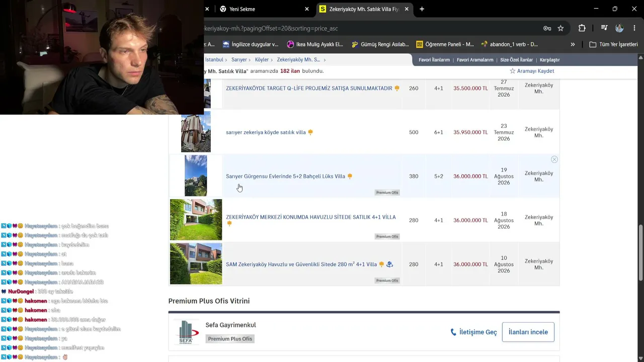
Task: Click orange badge icon after SAM Zekeriyaköy title
Action: tap(381, 264)
